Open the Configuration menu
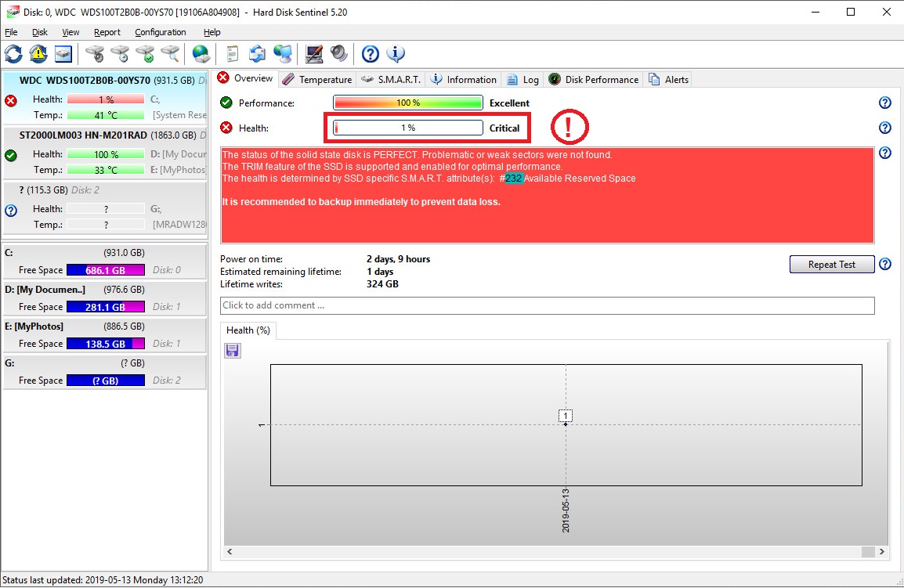Image resolution: width=904 pixels, height=588 pixels. pyautogui.click(x=161, y=32)
